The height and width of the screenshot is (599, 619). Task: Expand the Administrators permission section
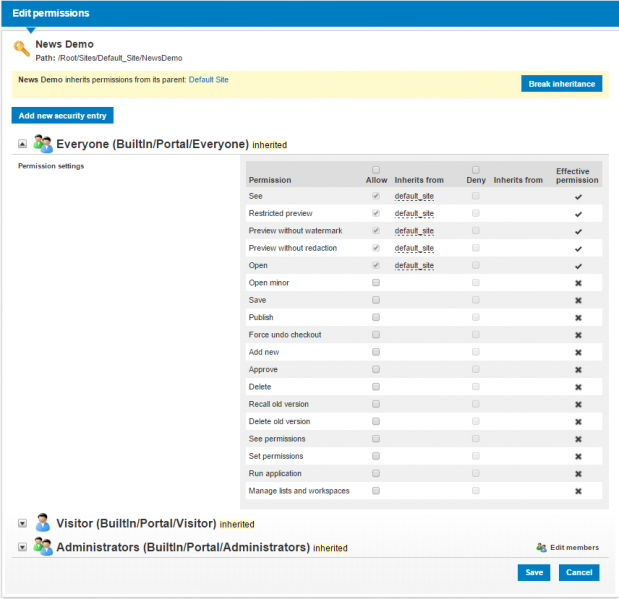[x=23, y=547]
